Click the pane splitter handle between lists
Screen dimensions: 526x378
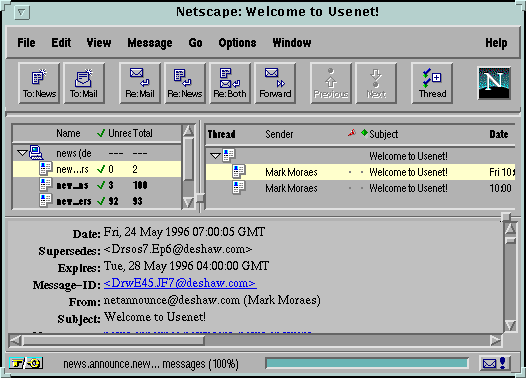click(x=200, y=198)
